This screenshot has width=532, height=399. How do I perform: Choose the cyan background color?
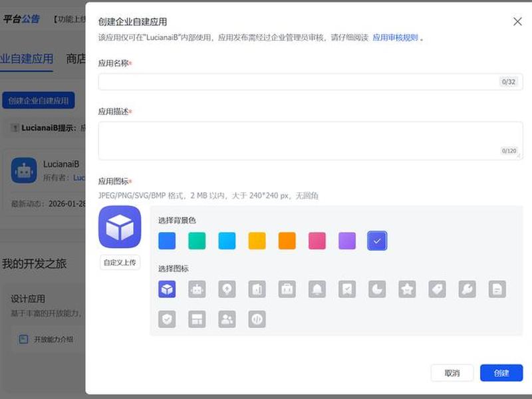[227, 241]
